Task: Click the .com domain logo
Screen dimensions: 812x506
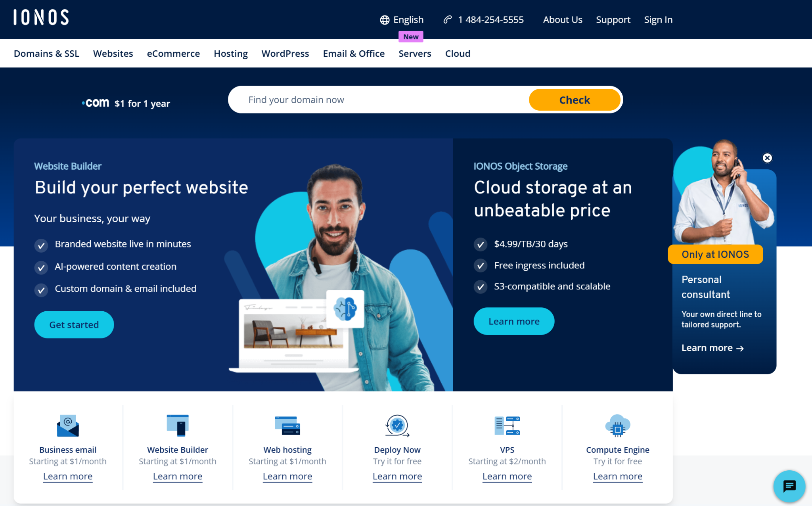Action: 95,103
